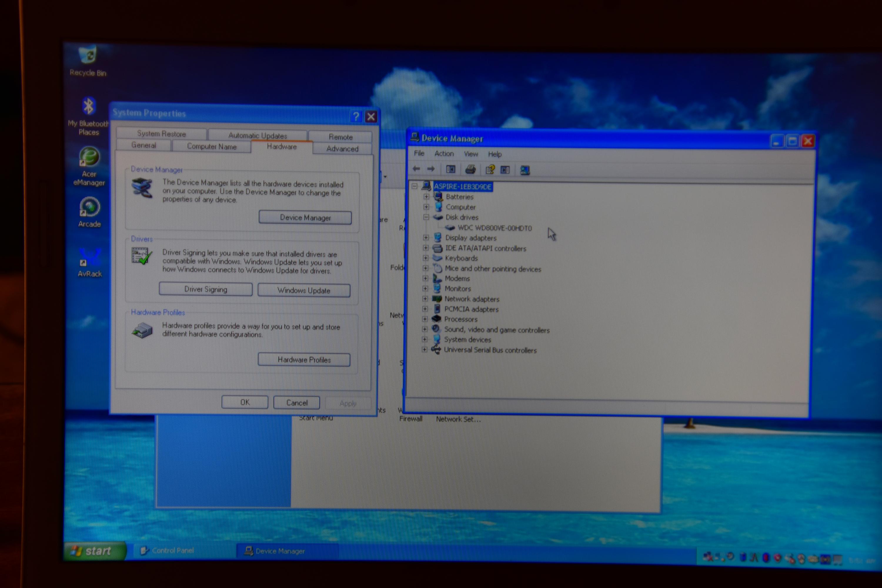The width and height of the screenshot is (882, 588).
Task: Click the Scan for hardware changes icon
Action: (525, 171)
